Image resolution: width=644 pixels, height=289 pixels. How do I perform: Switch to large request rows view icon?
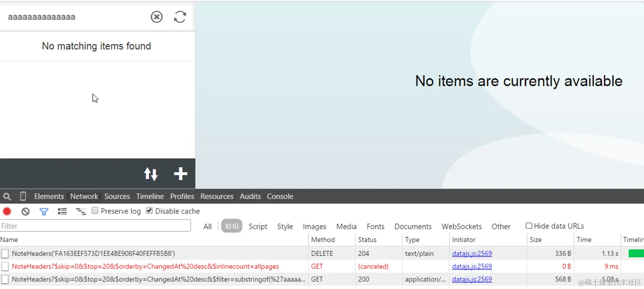(x=62, y=211)
